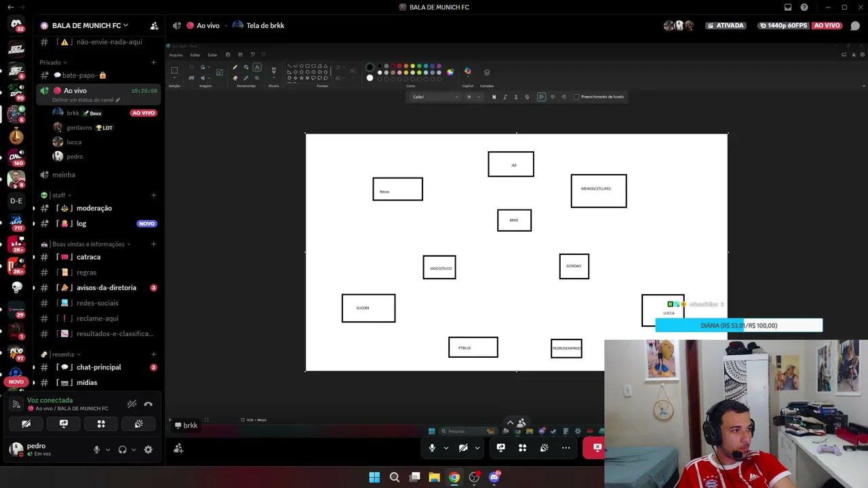Open Windows Start button

point(374,477)
